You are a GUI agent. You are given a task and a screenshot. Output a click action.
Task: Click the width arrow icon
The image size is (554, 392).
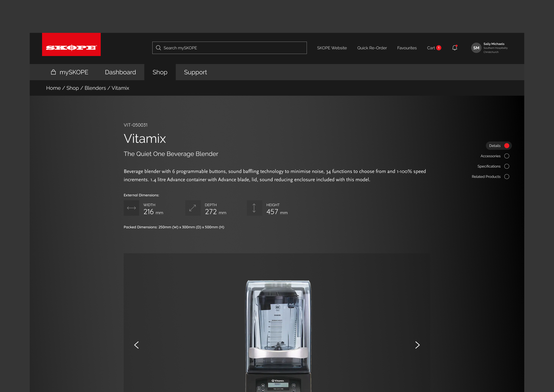tap(131, 208)
